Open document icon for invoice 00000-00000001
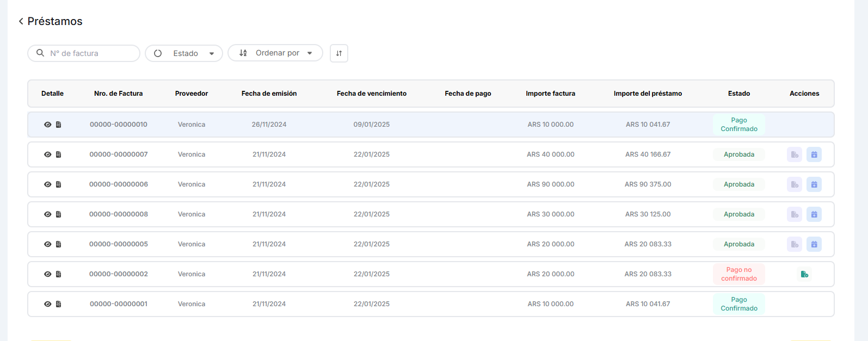This screenshot has height=341, width=868. point(59,304)
